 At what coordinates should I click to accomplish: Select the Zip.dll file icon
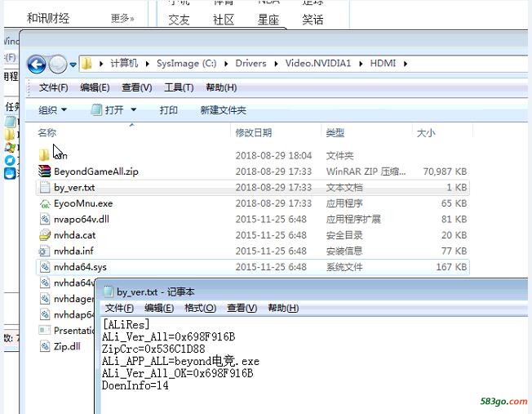(x=45, y=346)
